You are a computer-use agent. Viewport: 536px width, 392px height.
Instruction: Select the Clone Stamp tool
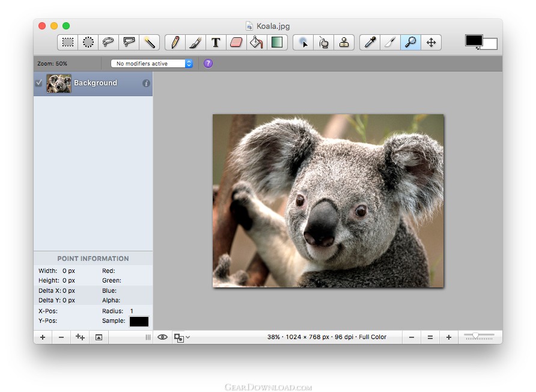tap(344, 42)
